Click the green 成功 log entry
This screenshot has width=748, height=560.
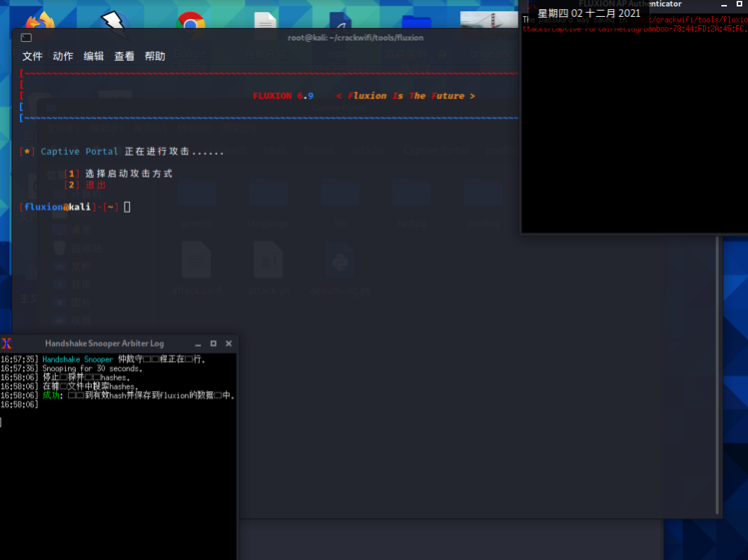click(50, 395)
